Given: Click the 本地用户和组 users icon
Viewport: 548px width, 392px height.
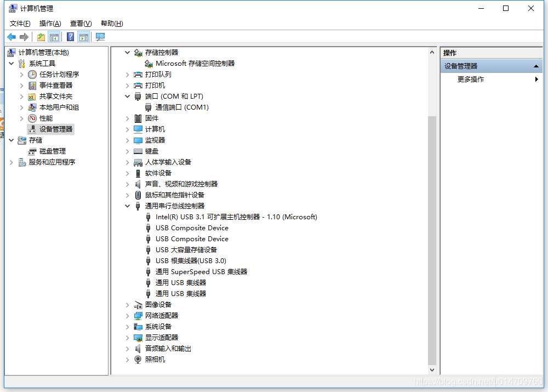Looking at the screenshot, I should click(x=32, y=107).
